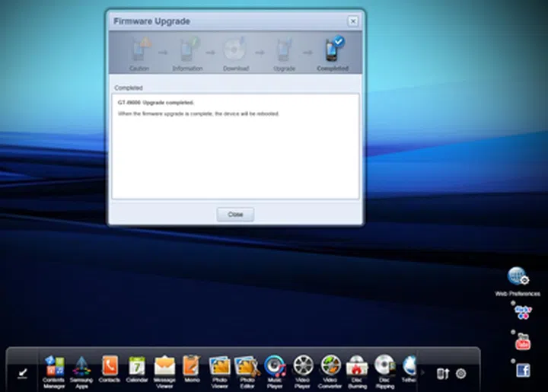
Task: Open Message Viewer
Action: (x=164, y=366)
